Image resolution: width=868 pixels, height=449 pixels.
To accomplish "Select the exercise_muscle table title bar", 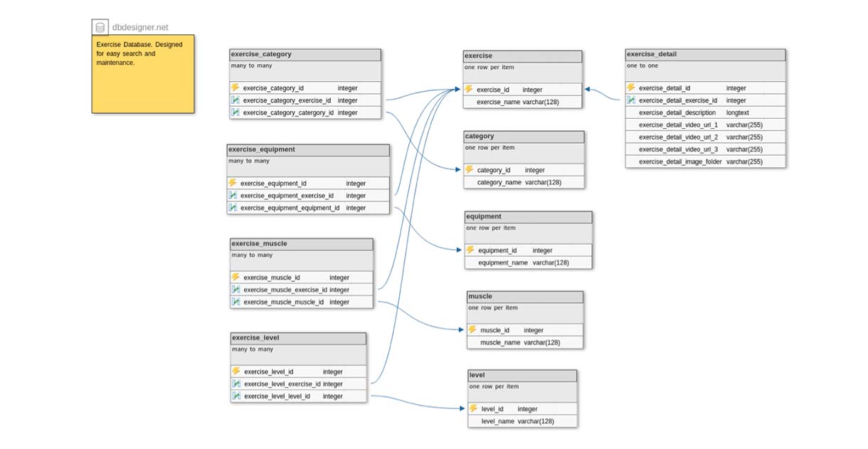I will pyautogui.click(x=301, y=244).
